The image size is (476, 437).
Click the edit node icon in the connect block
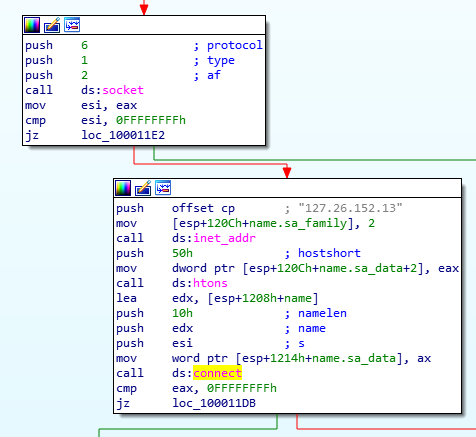(143, 188)
